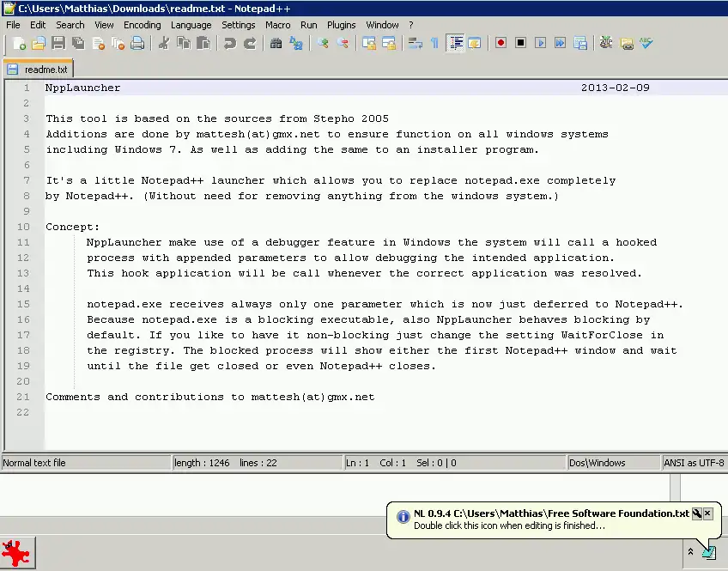Run the macro multiple times icon
The height and width of the screenshot is (571, 728).
[561, 43]
